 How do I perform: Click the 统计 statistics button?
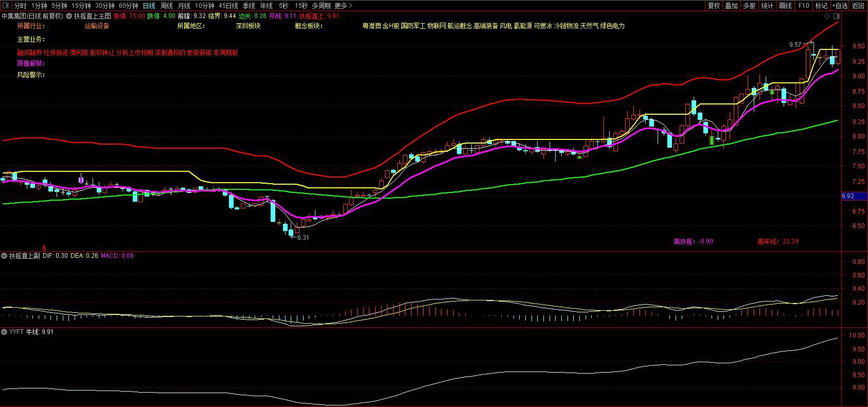pyautogui.click(x=767, y=6)
